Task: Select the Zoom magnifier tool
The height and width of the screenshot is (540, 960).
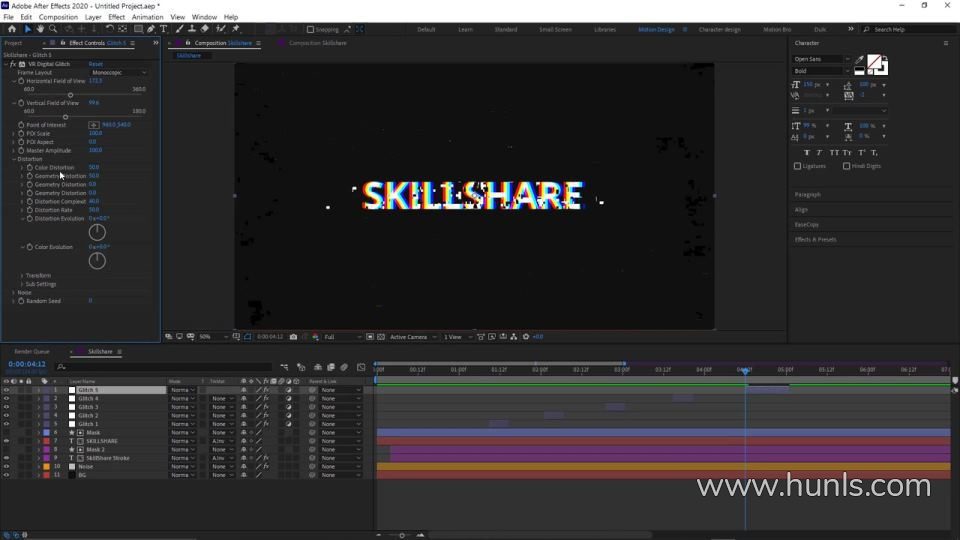Action: click(52, 29)
